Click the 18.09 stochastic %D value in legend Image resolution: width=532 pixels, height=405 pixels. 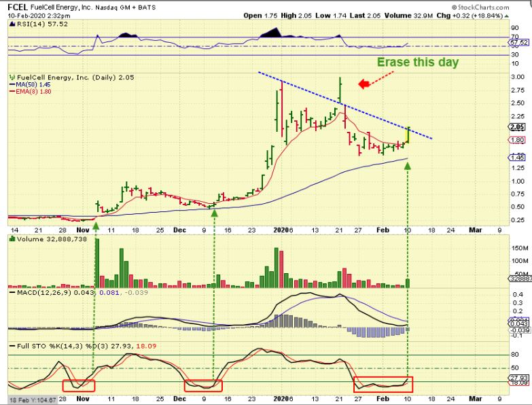coord(146,347)
